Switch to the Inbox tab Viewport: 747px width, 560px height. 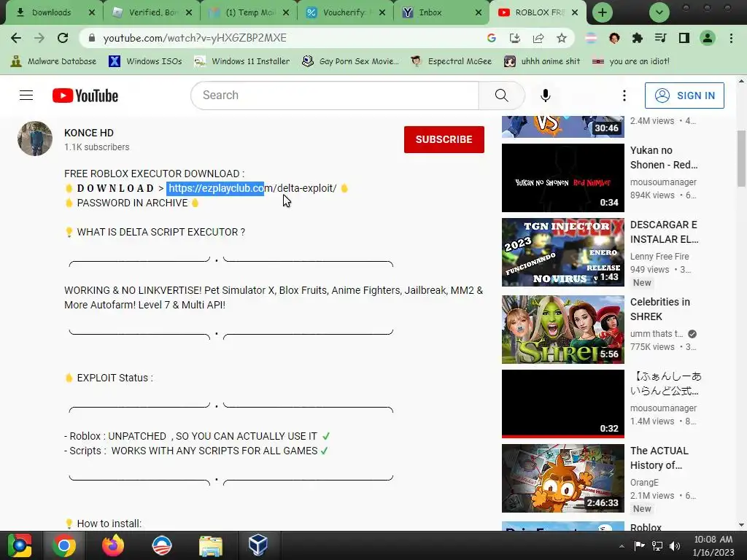(443, 12)
